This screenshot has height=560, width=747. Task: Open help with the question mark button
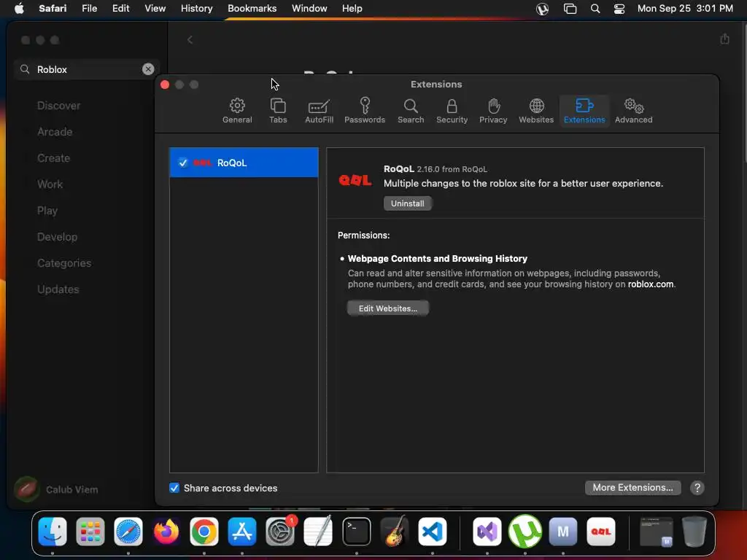pyautogui.click(x=697, y=488)
